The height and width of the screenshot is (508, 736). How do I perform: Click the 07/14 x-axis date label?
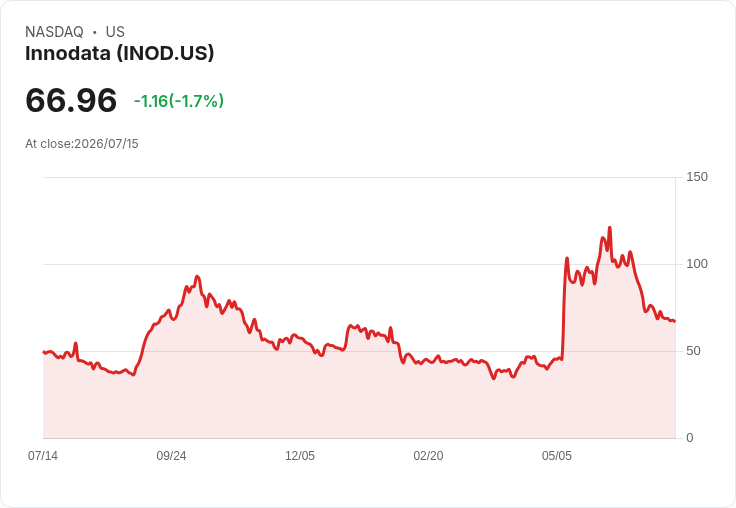pyautogui.click(x=43, y=456)
